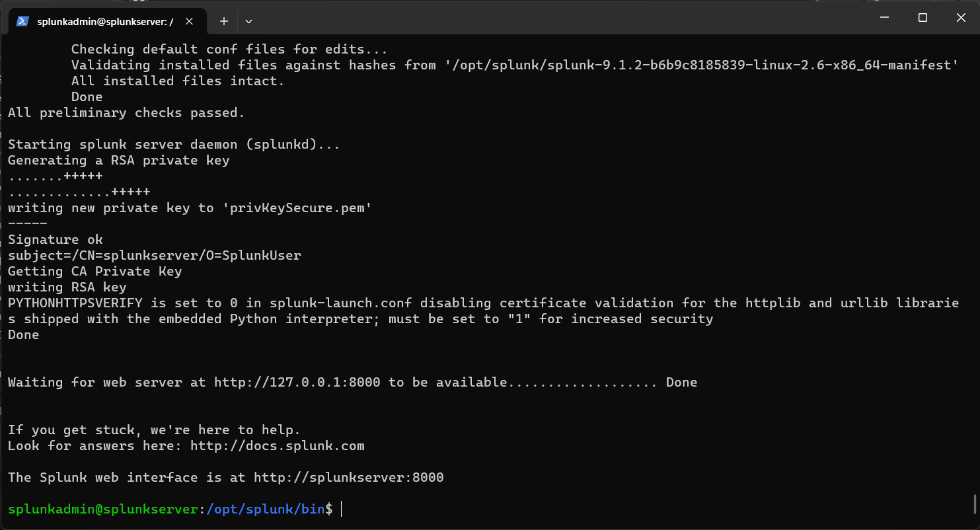Screen dimensions: 980x530
Task: Click the empty title bar area beside tabs
Action: [x=562, y=18]
